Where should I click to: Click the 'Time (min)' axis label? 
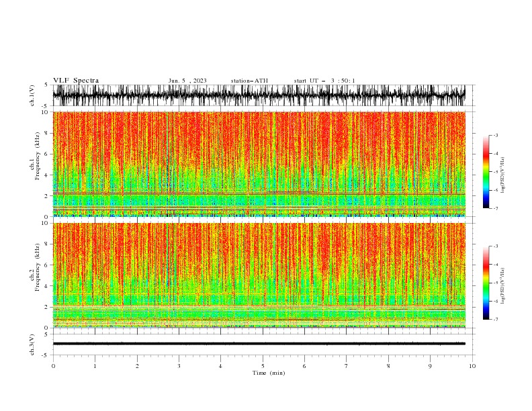pos(269,373)
